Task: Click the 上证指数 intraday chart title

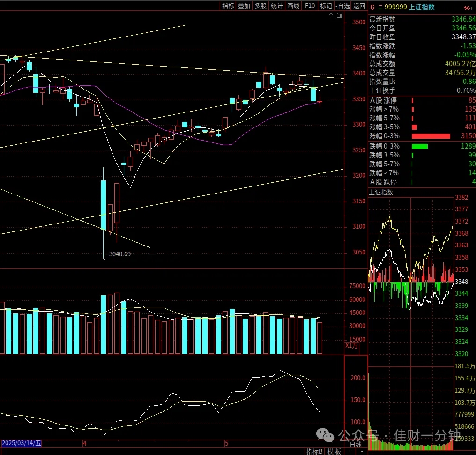Action: click(381, 193)
